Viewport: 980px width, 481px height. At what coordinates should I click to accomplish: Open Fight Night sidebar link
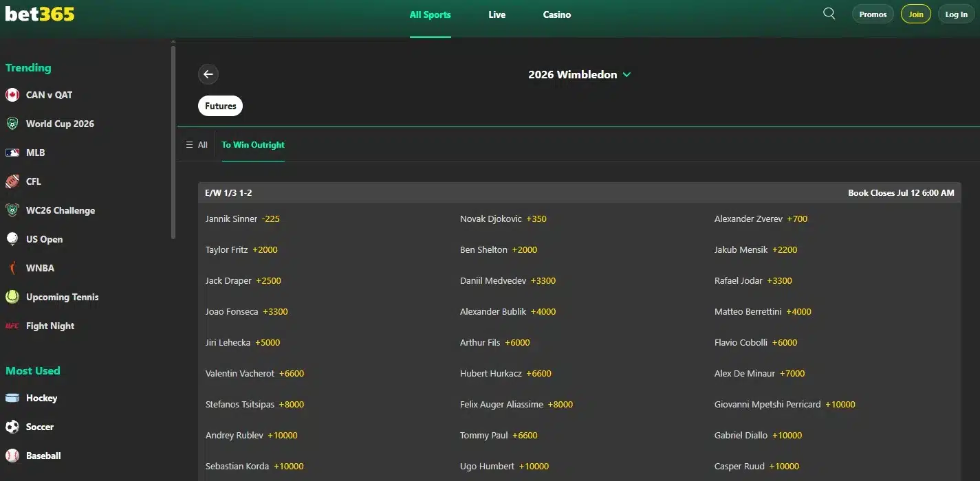[x=50, y=326]
